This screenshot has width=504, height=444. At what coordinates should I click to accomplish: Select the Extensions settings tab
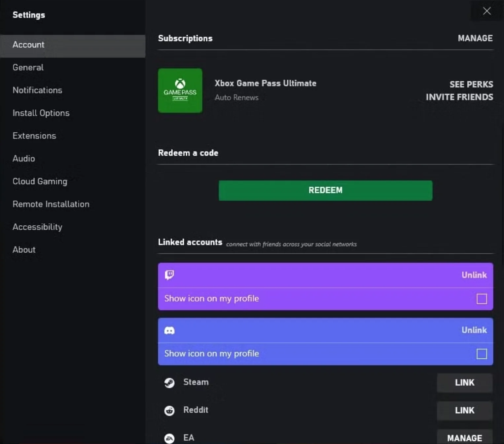(x=73, y=136)
